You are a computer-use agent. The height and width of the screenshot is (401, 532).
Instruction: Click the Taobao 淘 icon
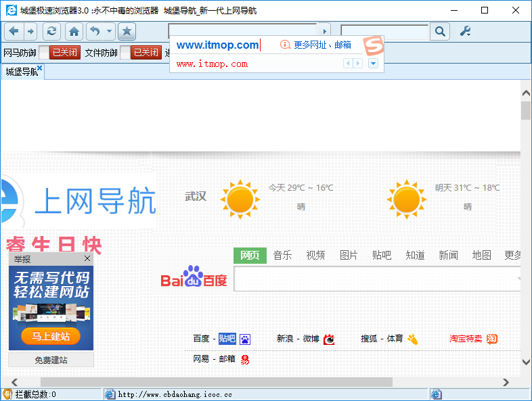[492, 339]
